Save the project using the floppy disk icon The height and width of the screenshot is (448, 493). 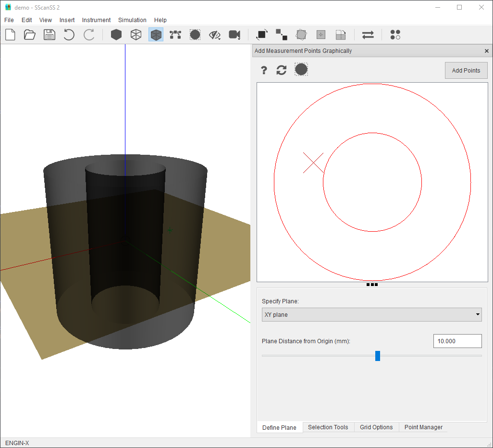pyautogui.click(x=49, y=35)
